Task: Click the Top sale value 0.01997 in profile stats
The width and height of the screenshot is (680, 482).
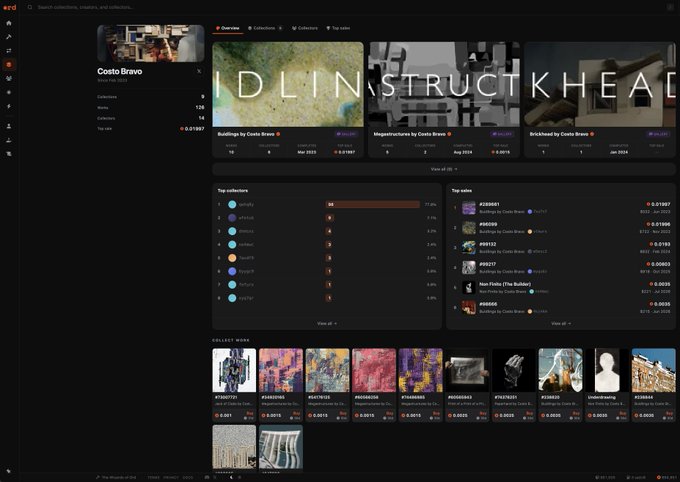Action: 192,129
